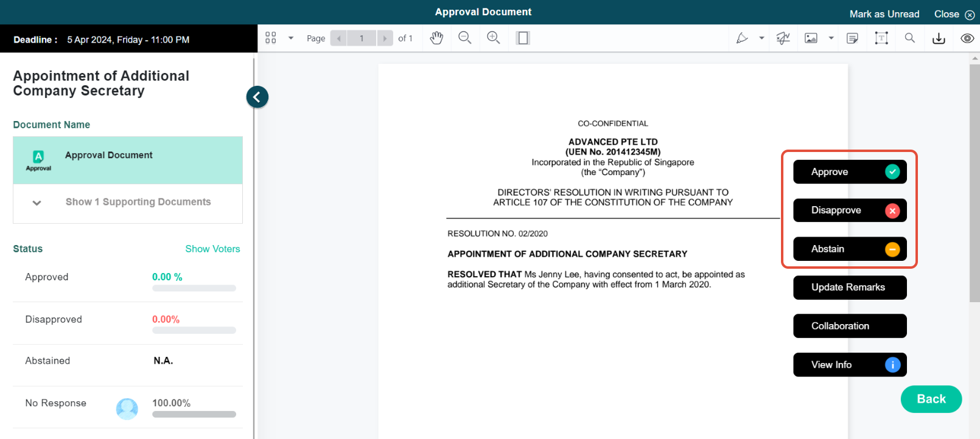Open Update Remarks

pos(850,288)
